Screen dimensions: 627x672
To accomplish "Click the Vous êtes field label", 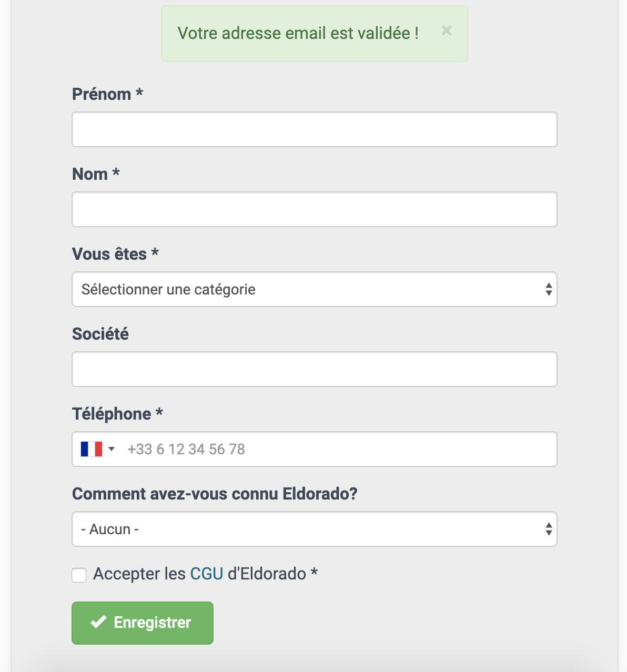I will (115, 254).
